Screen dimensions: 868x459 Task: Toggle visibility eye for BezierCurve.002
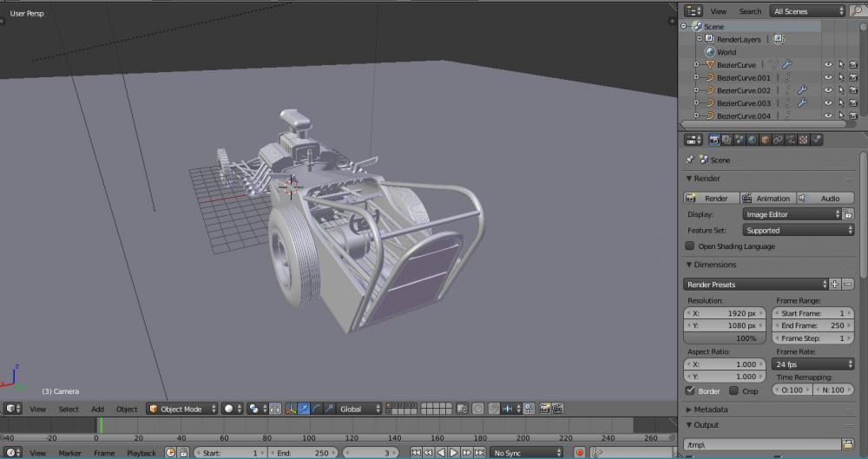(828, 90)
